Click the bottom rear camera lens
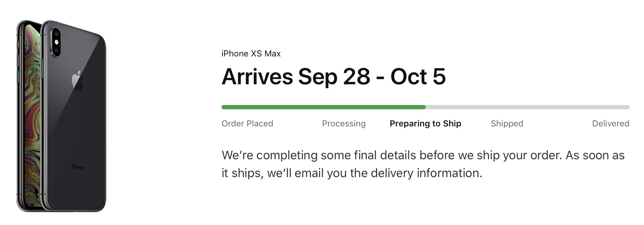This screenshot has width=644, height=225. (x=56, y=50)
